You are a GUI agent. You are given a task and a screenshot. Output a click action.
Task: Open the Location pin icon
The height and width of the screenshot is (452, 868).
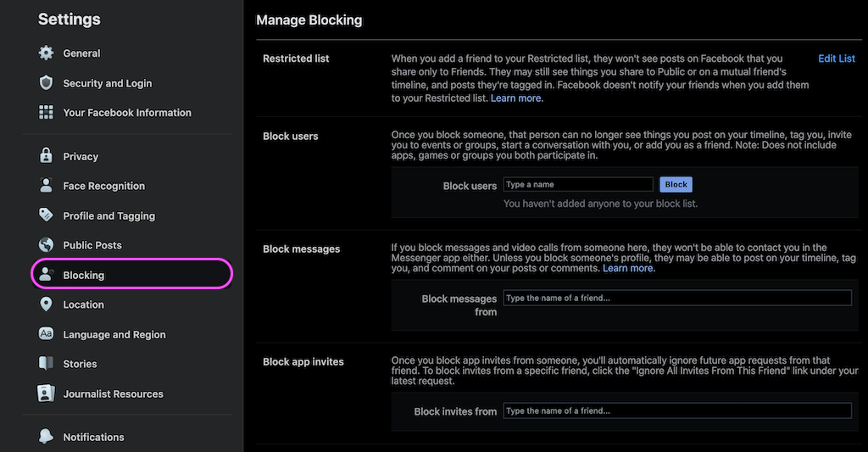[46, 304]
